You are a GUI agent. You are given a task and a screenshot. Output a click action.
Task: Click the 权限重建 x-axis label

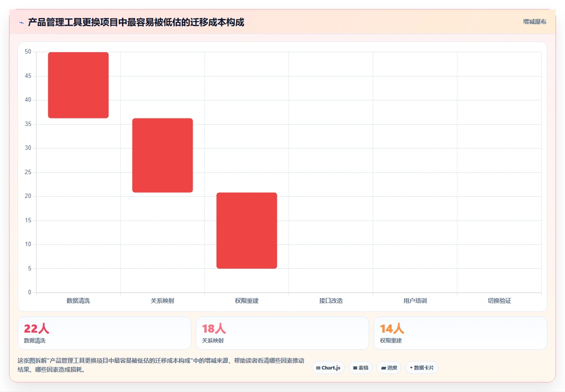(x=247, y=301)
